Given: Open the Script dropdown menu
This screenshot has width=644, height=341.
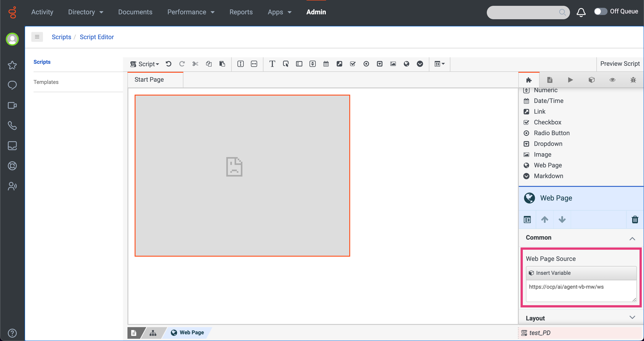Looking at the screenshot, I should (145, 64).
